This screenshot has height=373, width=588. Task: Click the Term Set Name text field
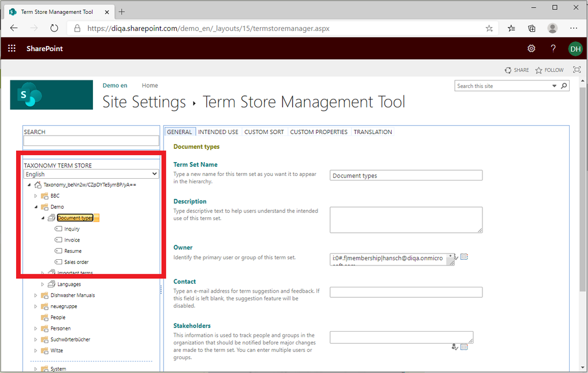406,176
